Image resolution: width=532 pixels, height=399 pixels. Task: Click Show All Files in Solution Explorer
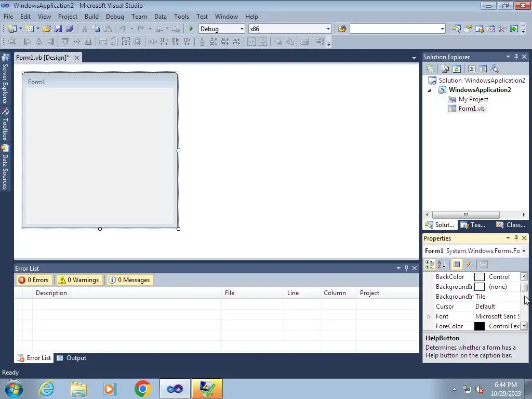(x=445, y=69)
